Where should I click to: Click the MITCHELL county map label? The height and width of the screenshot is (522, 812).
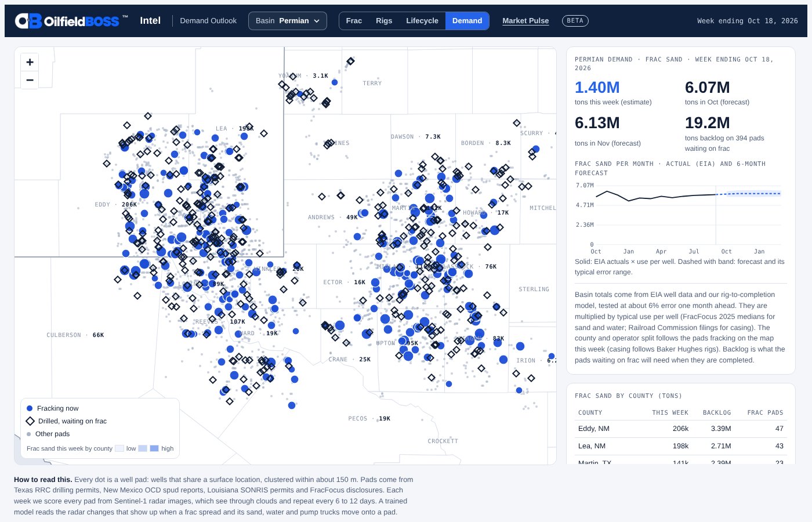(543, 208)
